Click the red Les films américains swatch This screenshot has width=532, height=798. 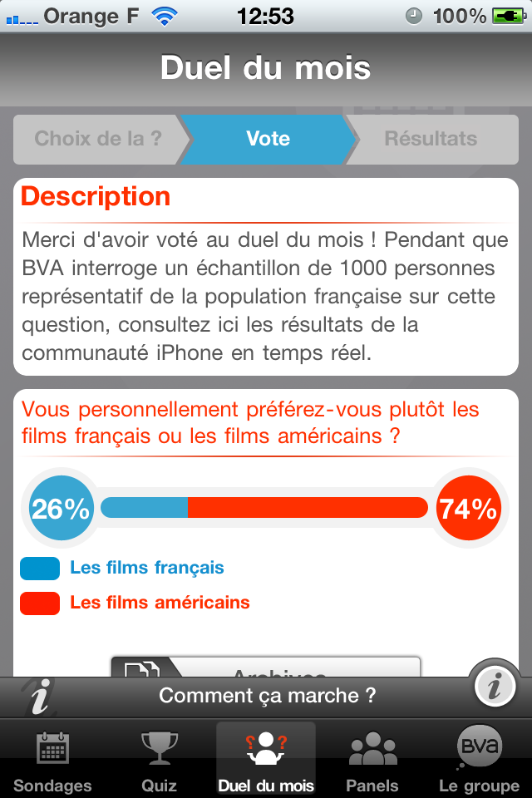coord(40,603)
